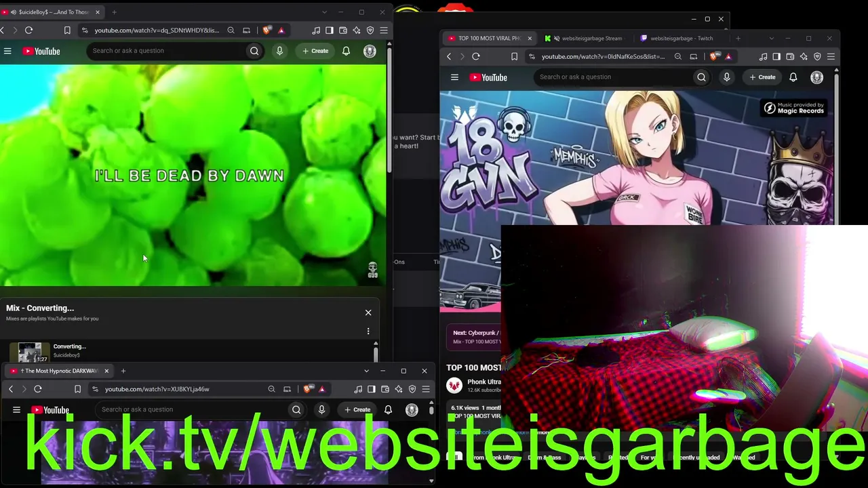Open the browser main menu in $uicideBoy$ window
868x488 pixels.
[x=384, y=30]
